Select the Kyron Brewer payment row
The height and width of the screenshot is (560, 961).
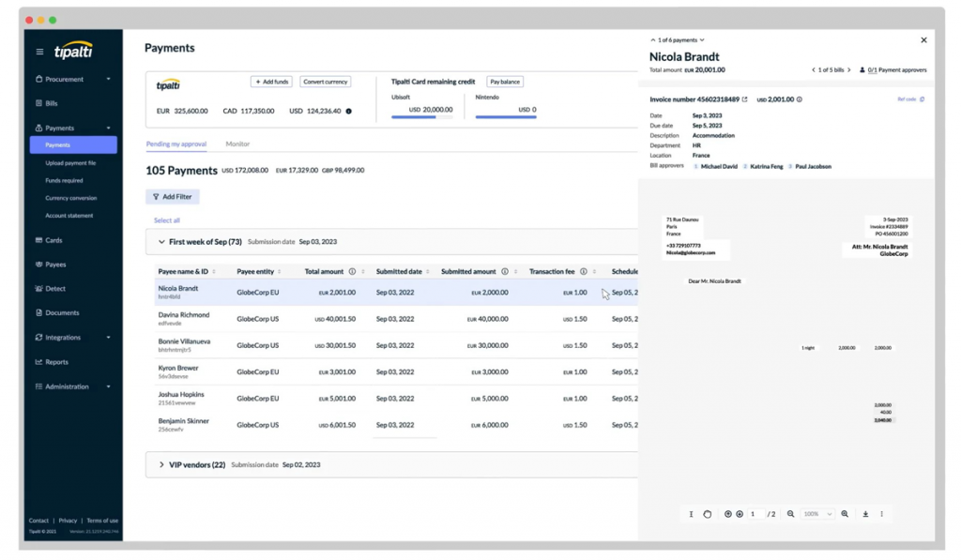(396, 371)
